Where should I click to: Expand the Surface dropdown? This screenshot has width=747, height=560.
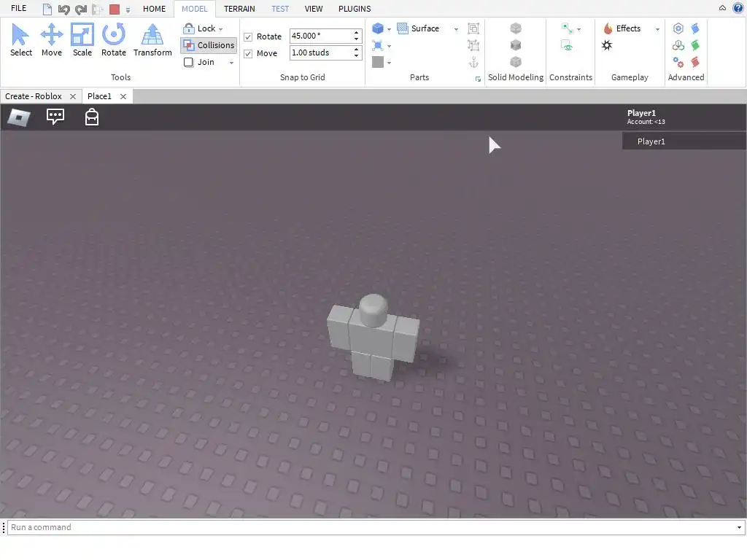(456, 29)
